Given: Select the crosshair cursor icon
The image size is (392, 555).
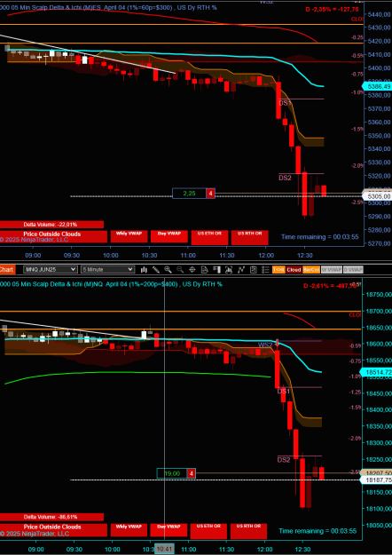Looking at the screenshot, I should 192,270.
